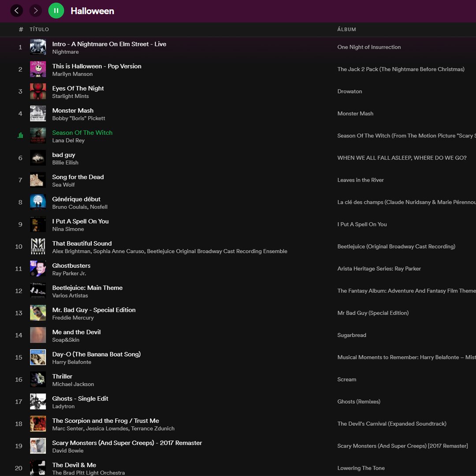The width and height of the screenshot is (476, 476).
Task: Open artist Freddie Mercury
Action: [x=73, y=318]
